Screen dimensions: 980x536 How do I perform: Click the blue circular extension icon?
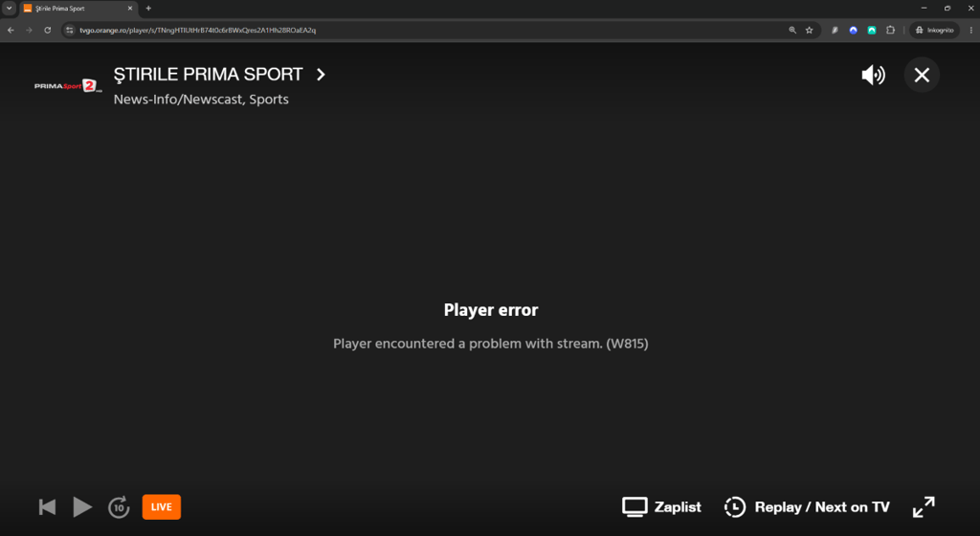point(853,30)
